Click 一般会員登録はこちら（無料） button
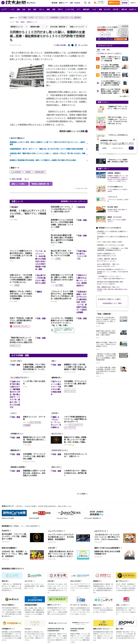Image resolution: width=138 pixels, height=644 pixels. pyautogui.click(x=112, y=303)
